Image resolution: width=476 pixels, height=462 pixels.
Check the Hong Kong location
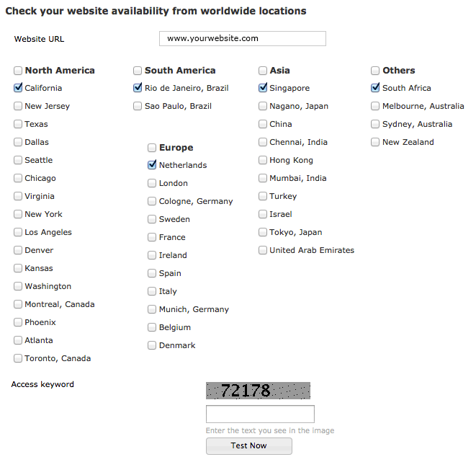tap(263, 160)
